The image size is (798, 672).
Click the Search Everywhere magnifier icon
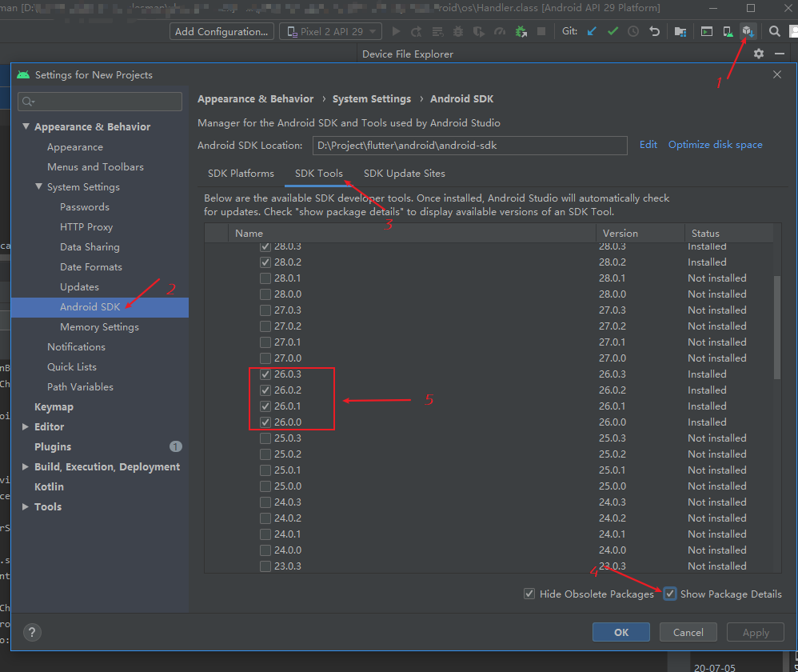[x=774, y=31]
